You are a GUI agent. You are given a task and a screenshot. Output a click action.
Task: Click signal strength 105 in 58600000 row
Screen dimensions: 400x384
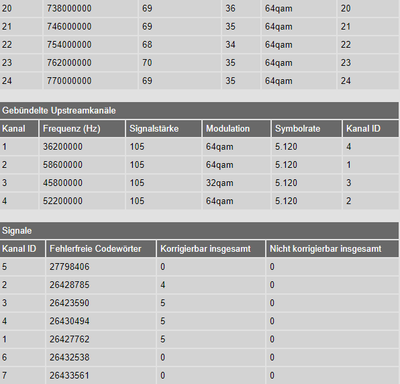[x=137, y=165]
